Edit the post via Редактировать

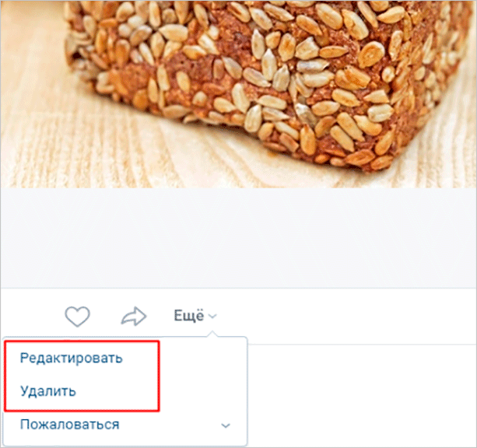point(71,358)
